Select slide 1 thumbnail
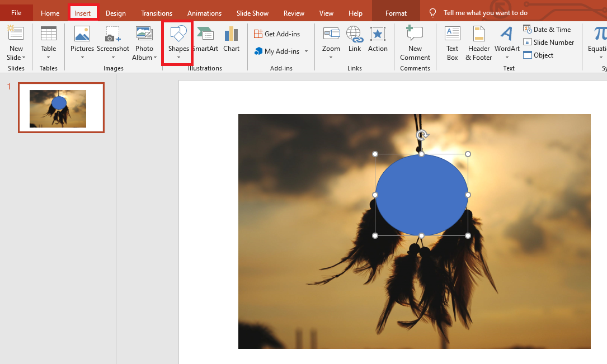This screenshot has height=364, width=607. [x=61, y=108]
